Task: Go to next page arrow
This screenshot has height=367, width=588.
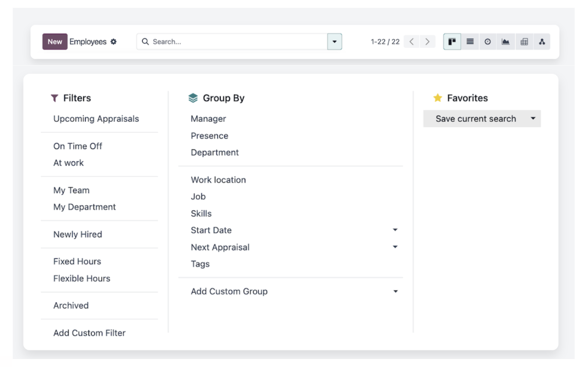Action: click(427, 42)
